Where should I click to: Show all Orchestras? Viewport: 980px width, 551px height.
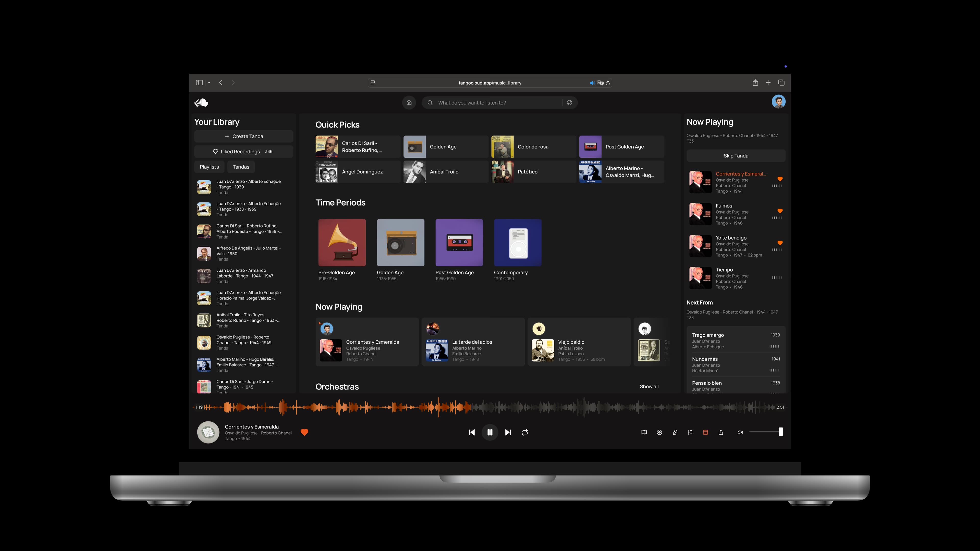649,387
